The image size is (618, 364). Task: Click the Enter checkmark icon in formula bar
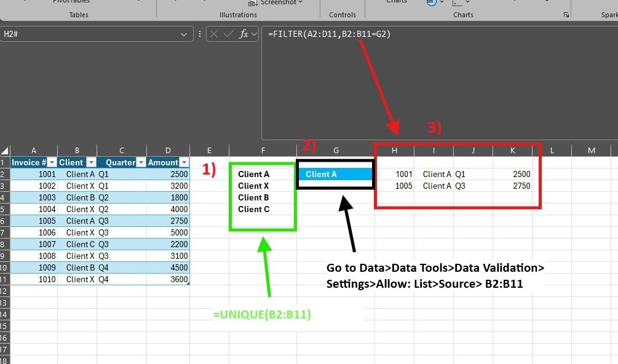tap(228, 34)
